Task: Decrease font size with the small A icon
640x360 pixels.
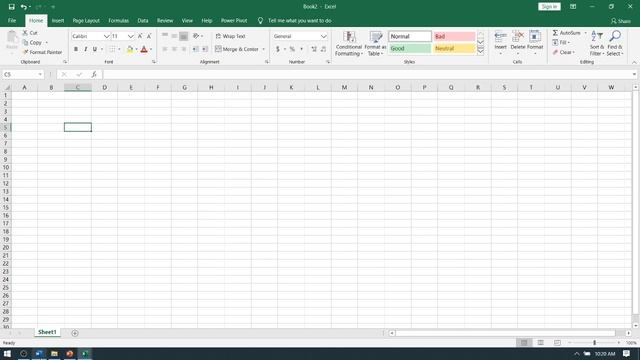Action: (x=149, y=36)
